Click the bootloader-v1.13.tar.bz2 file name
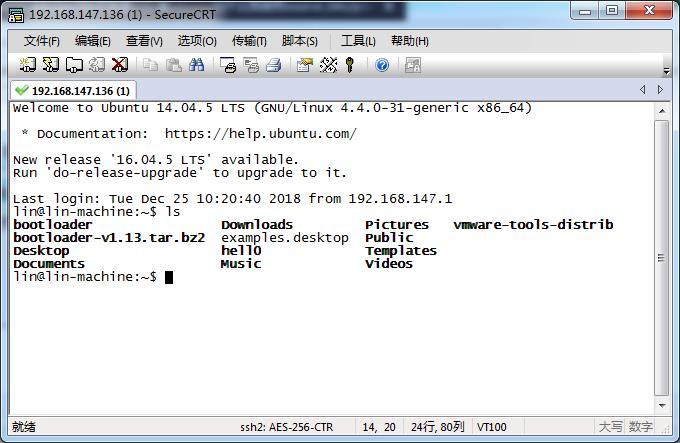 109,238
